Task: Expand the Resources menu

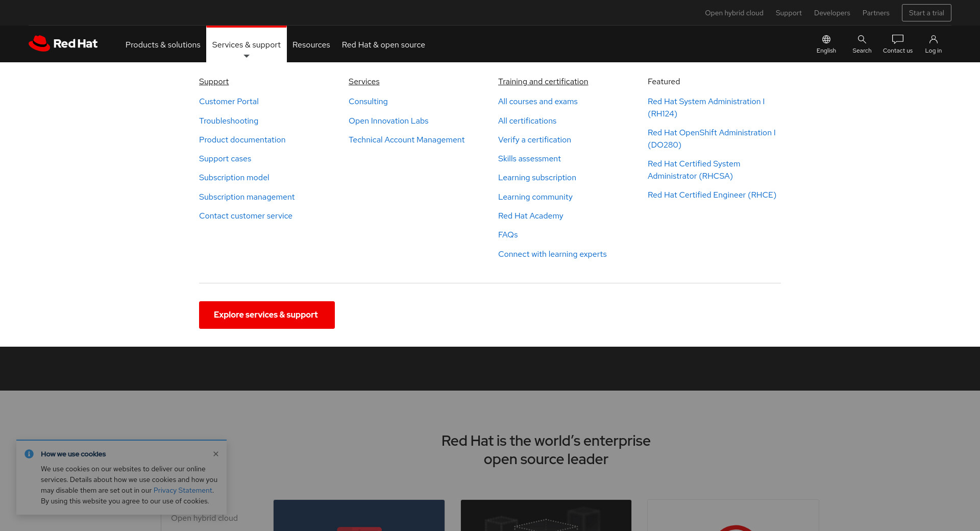Action: (311, 45)
